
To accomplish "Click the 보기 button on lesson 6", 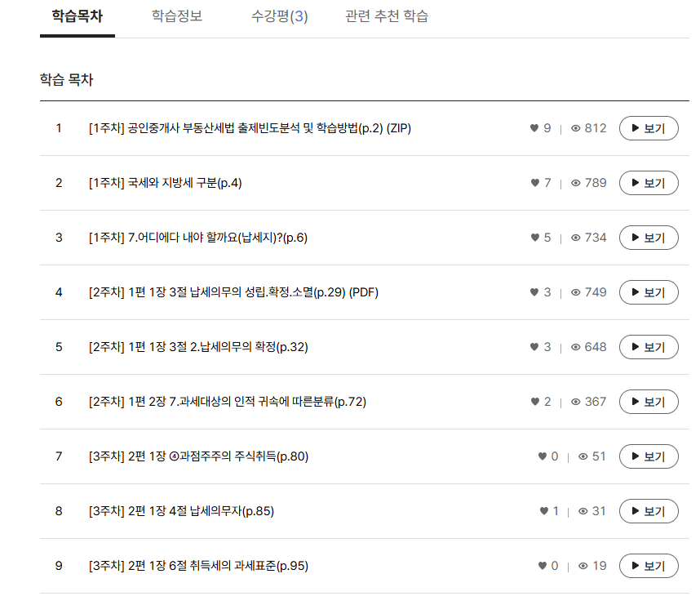I will tap(649, 401).
